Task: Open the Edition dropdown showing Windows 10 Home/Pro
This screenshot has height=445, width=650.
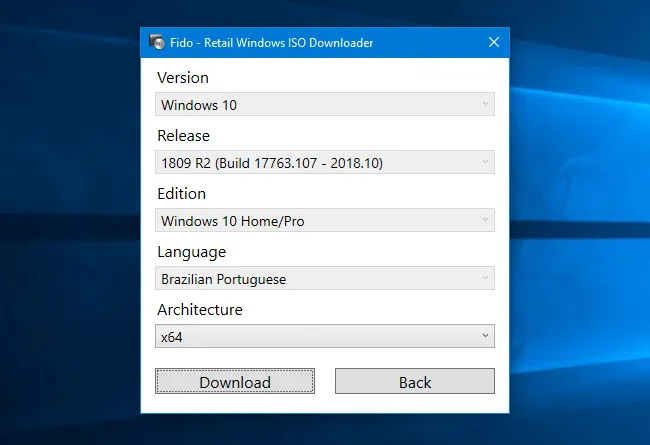Action: (x=325, y=220)
